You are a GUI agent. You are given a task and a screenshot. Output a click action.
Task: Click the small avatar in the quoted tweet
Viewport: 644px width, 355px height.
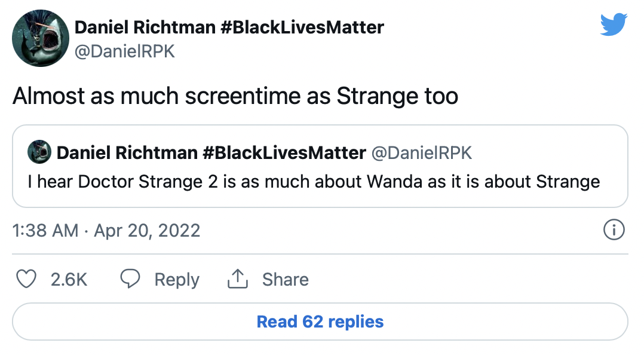[39, 153]
